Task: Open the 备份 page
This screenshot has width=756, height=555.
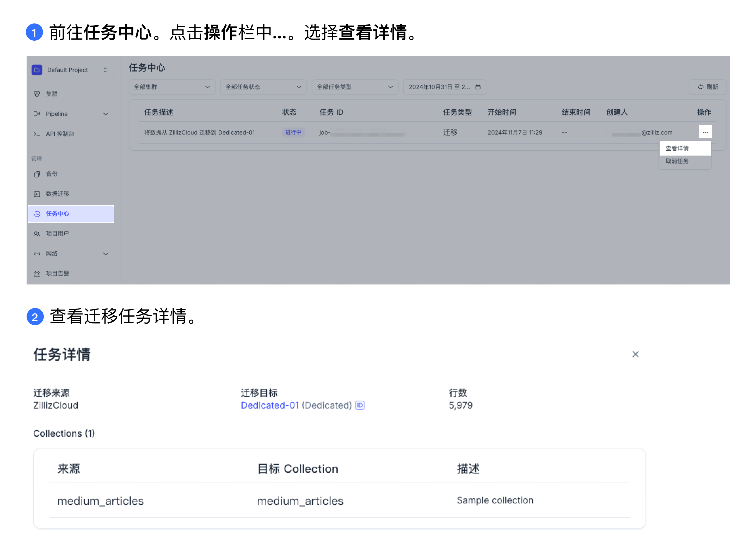Action: tap(52, 174)
